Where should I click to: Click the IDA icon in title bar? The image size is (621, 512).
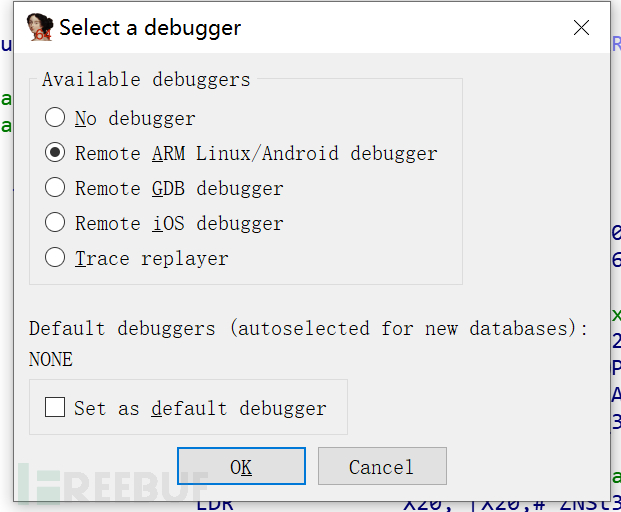39,27
